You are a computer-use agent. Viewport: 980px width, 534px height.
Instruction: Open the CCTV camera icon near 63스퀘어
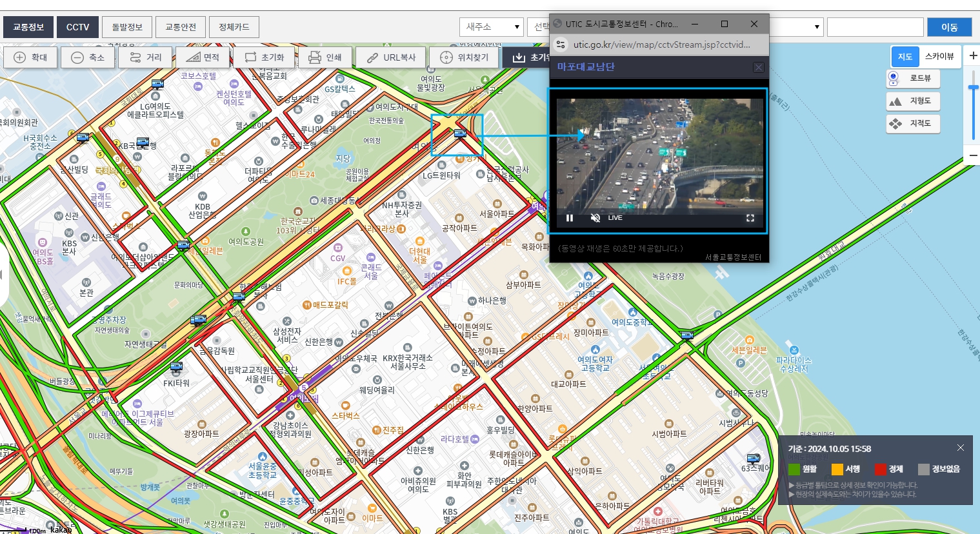(x=753, y=459)
